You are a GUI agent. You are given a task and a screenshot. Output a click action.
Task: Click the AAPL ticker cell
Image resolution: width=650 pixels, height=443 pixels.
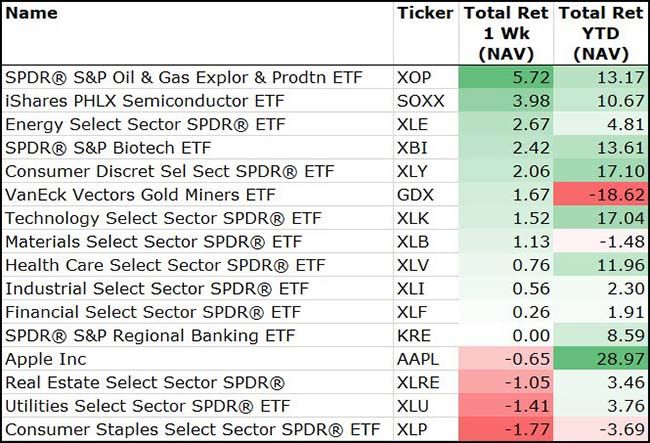(418, 359)
